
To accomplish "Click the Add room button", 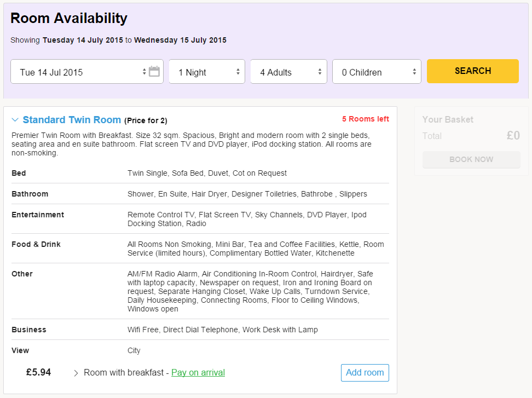I will (365, 373).
